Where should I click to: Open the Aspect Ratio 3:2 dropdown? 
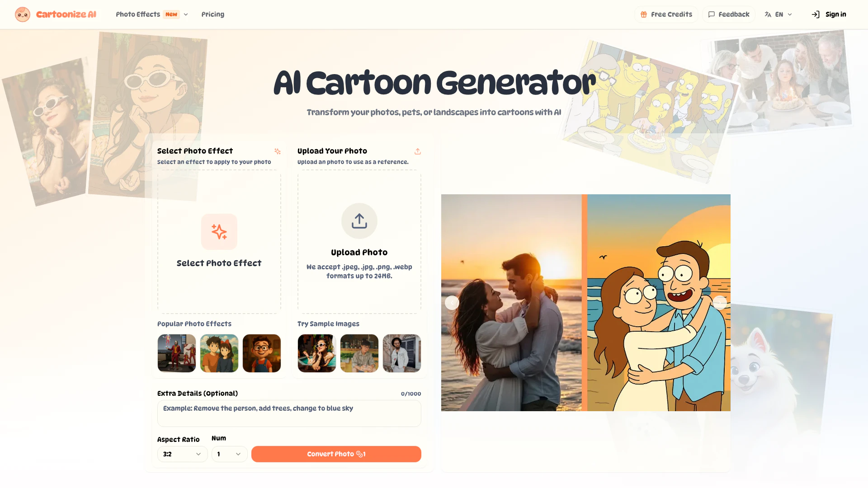coord(183,454)
